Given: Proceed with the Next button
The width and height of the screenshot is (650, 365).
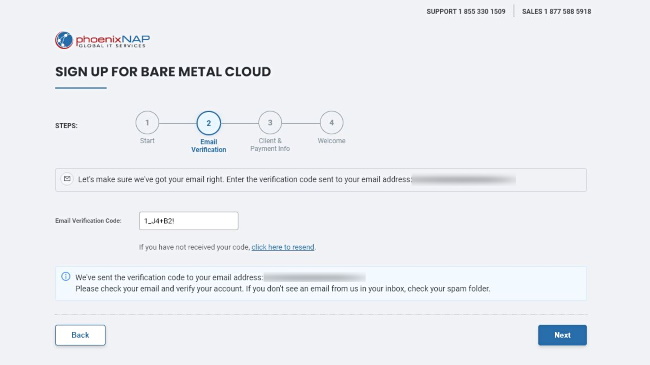Looking at the screenshot, I should [562, 335].
